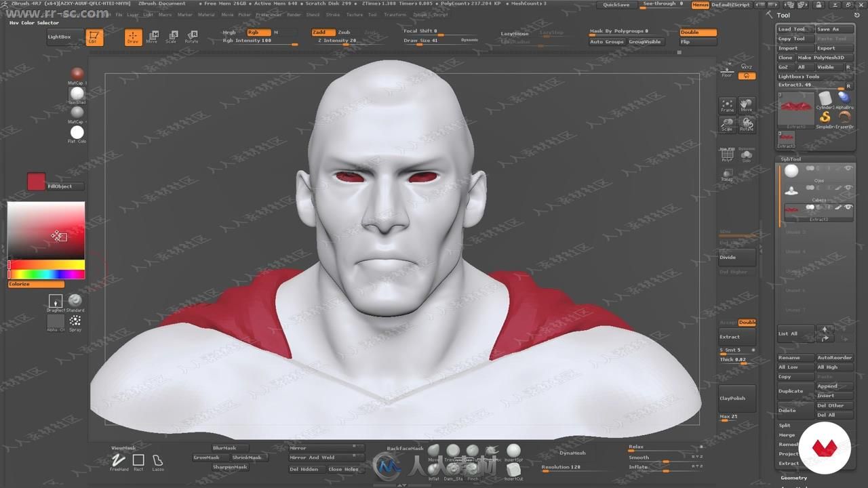Toggle the Double display option in top bar

698,32
